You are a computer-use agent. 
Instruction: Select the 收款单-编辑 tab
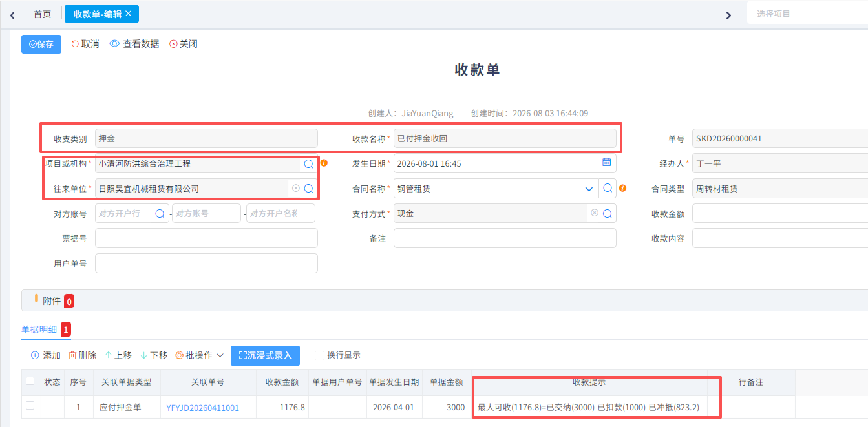(x=97, y=14)
